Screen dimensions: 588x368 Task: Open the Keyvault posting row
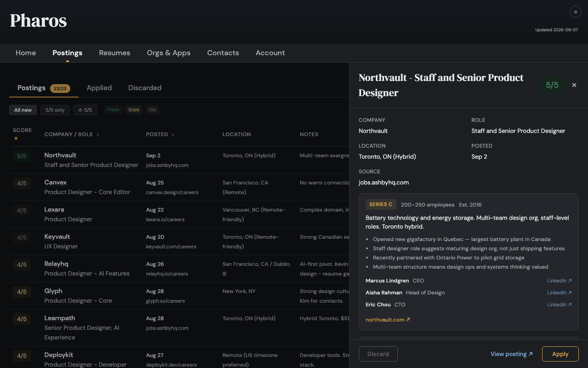(179, 241)
